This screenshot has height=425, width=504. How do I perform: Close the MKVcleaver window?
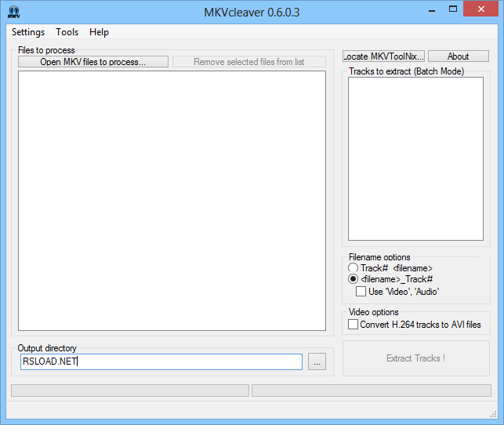(480, 9)
